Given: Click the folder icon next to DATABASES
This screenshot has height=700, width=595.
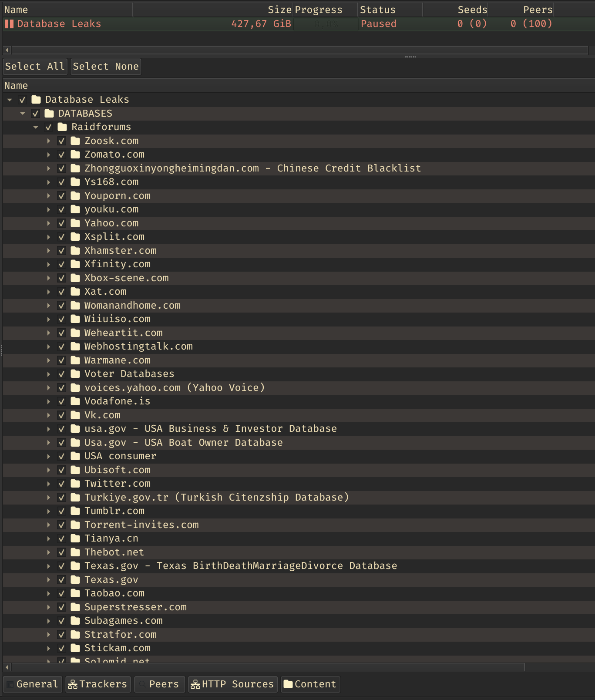Looking at the screenshot, I should tap(49, 114).
